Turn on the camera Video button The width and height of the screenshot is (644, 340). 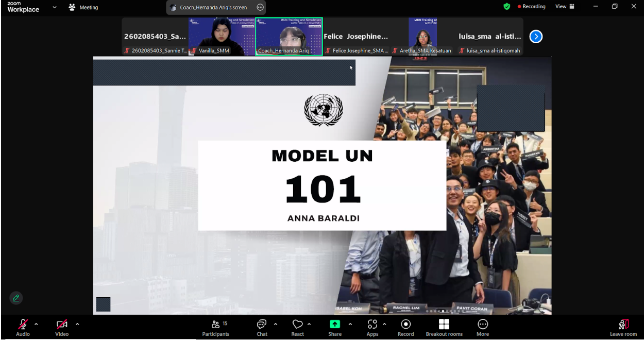pyautogui.click(x=62, y=328)
